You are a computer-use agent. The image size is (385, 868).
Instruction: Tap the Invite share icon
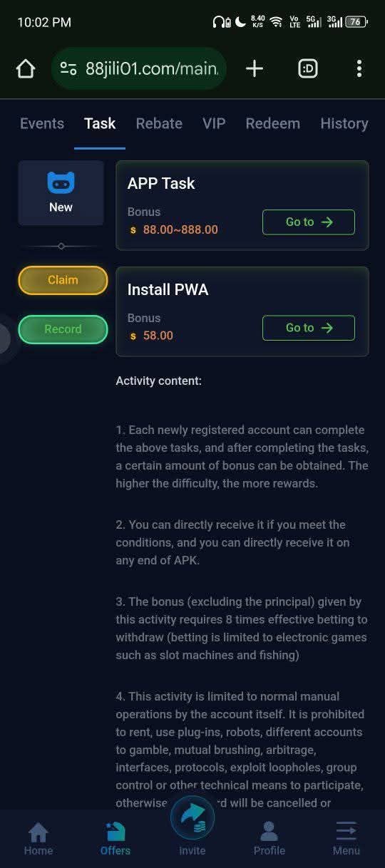(192, 817)
